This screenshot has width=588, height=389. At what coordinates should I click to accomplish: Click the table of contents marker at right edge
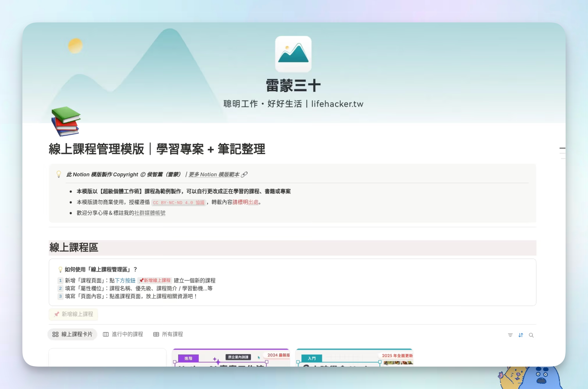[x=562, y=149]
